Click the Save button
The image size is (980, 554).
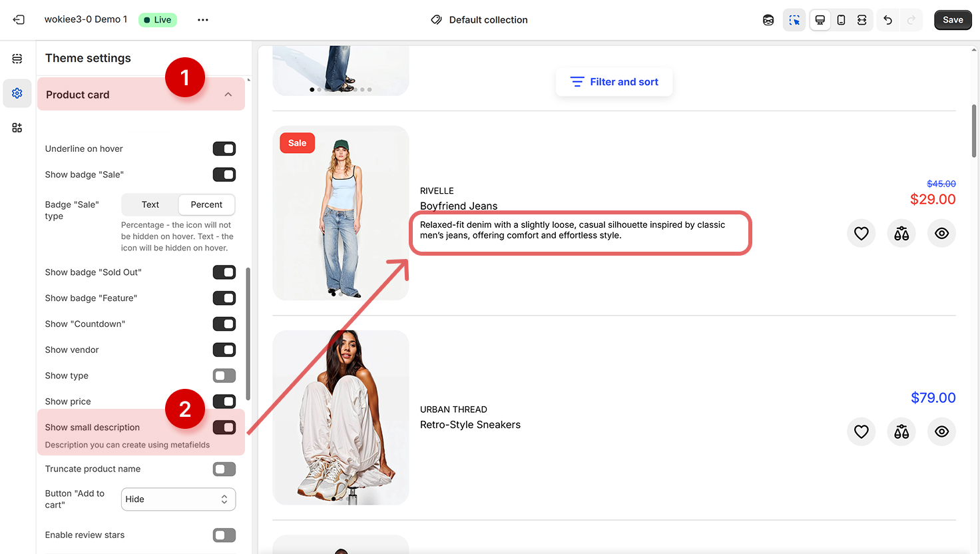pos(952,20)
